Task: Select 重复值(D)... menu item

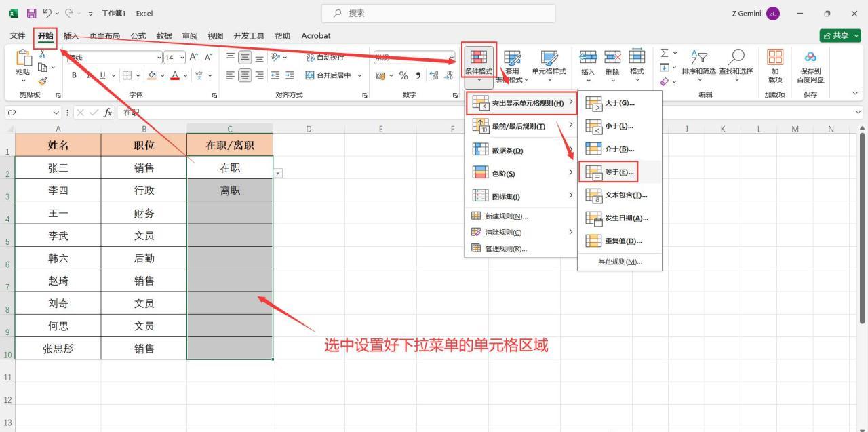Action: (x=619, y=241)
